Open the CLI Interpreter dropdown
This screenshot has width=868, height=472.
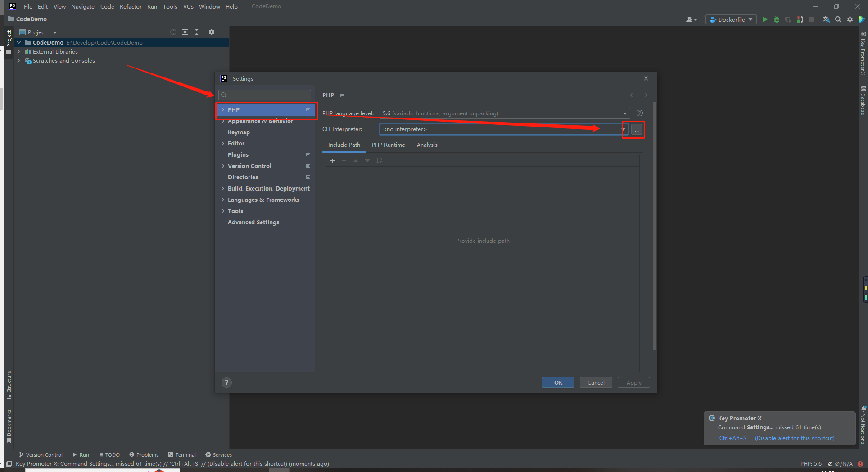pos(624,129)
